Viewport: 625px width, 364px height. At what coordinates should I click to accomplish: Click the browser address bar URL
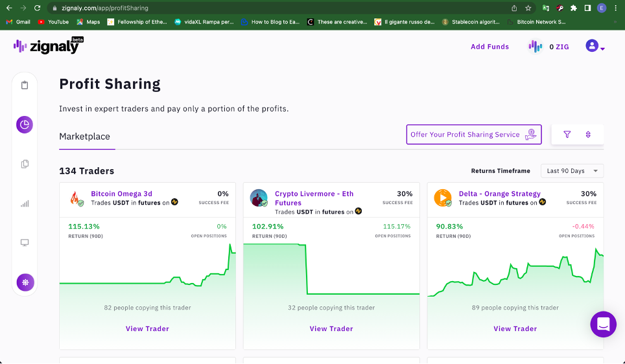105,8
